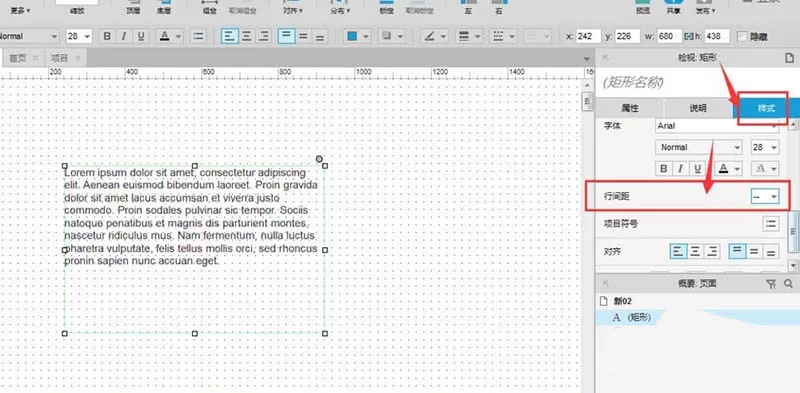Screen dimensions: 800x393
Task: Align left in the 对齐 row
Action: point(678,251)
